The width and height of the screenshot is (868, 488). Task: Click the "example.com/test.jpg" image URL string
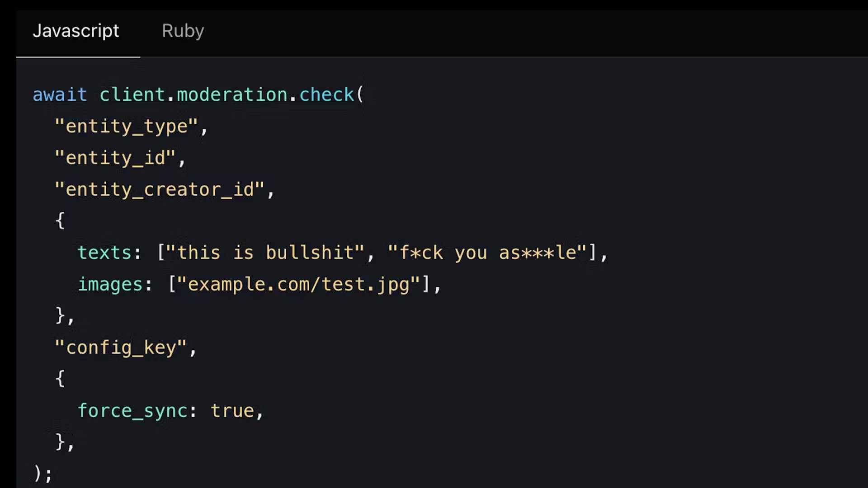299,284
